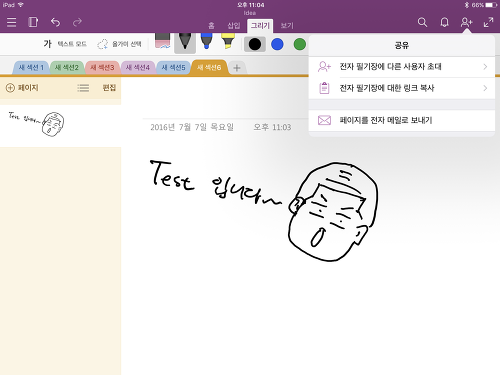The width and height of the screenshot is (500, 375).
Task: Toggle page list view icon
Action: click(83, 88)
